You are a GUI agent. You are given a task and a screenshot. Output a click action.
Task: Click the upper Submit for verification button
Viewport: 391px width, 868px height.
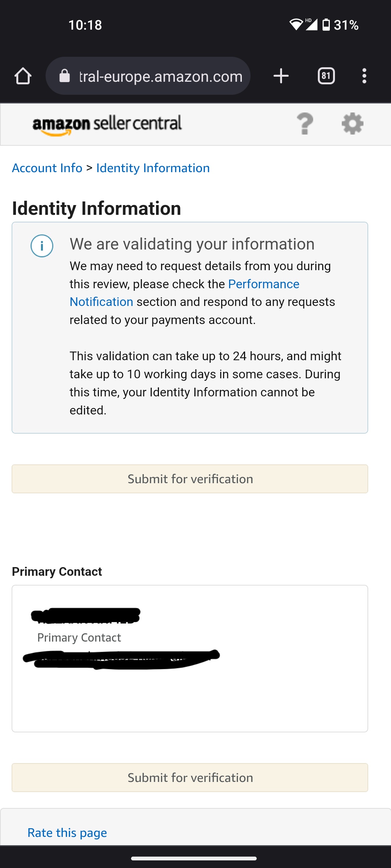click(x=190, y=479)
